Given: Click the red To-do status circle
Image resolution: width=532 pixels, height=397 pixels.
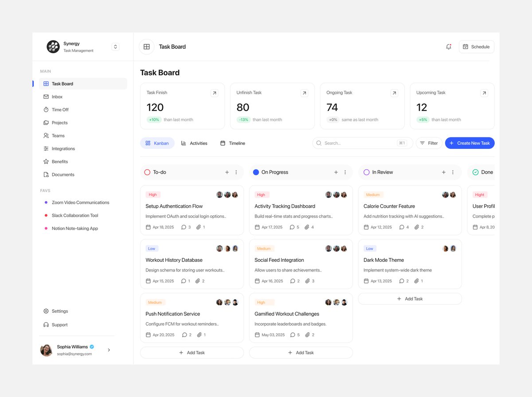Looking at the screenshot, I should click(x=147, y=172).
